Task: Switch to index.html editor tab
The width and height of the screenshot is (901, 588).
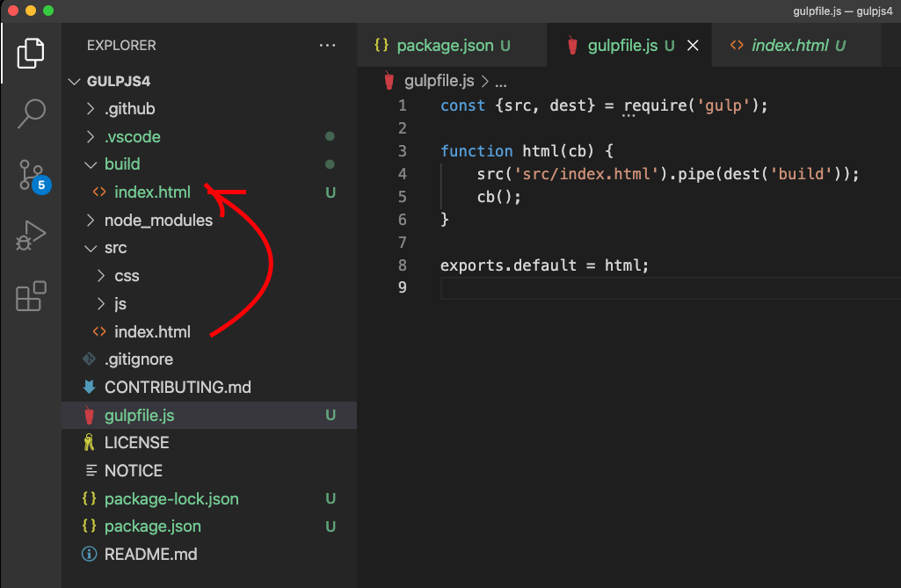Action: 796,46
